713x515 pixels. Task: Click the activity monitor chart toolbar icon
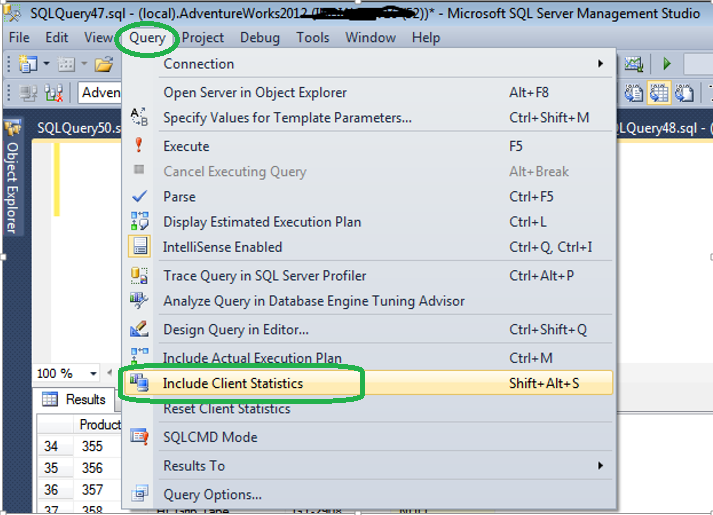(x=633, y=64)
